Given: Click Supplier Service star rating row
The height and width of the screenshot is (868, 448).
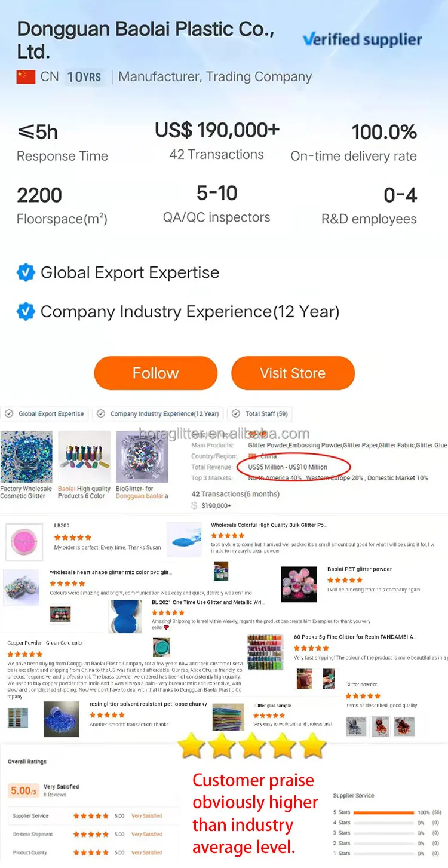Looking at the screenshot, I should (x=91, y=815).
